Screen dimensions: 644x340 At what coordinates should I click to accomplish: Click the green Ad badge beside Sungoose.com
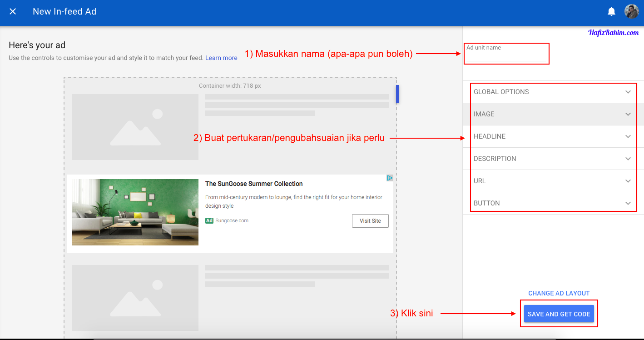click(209, 220)
